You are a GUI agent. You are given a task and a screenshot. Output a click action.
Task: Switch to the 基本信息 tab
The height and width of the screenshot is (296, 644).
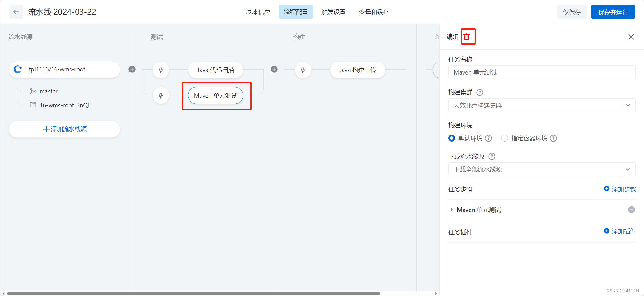pos(258,12)
